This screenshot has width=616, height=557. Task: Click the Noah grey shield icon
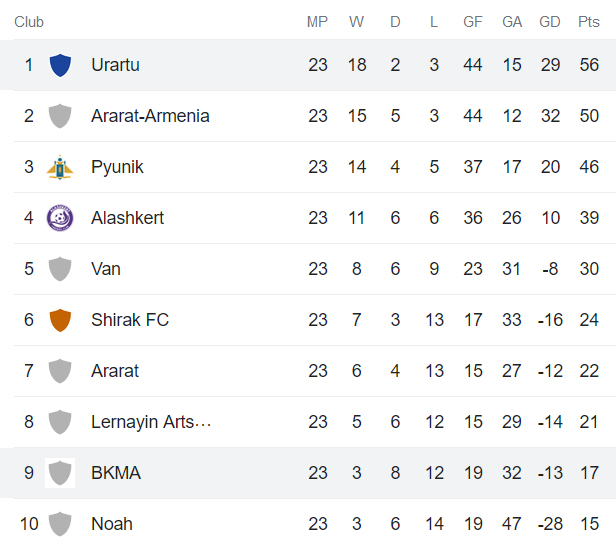point(60,524)
